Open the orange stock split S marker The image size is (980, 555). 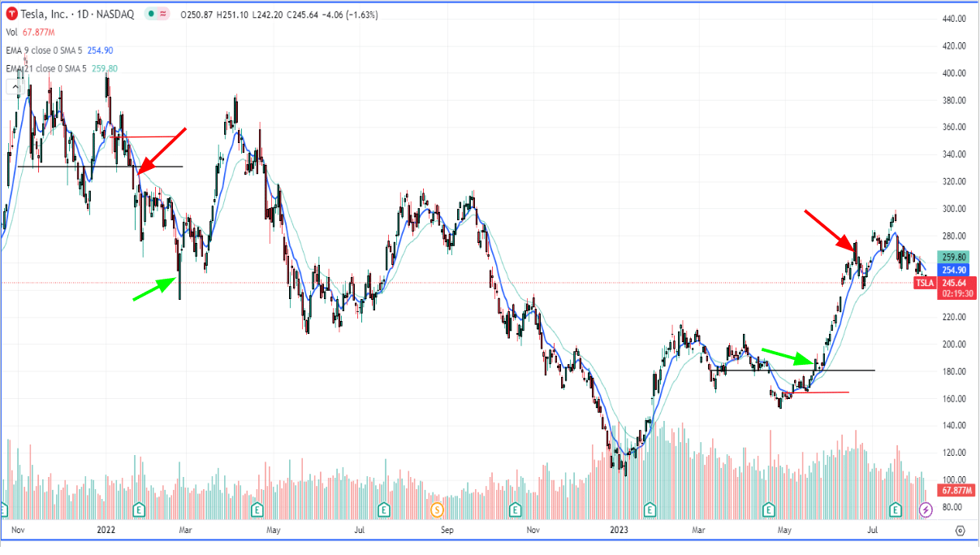point(437,509)
